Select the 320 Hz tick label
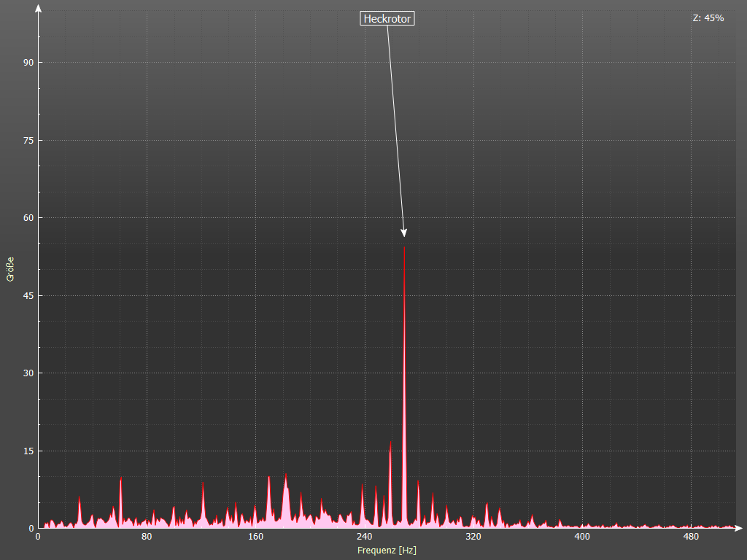Image resolution: width=747 pixels, height=560 pixels. pos(473,537)
